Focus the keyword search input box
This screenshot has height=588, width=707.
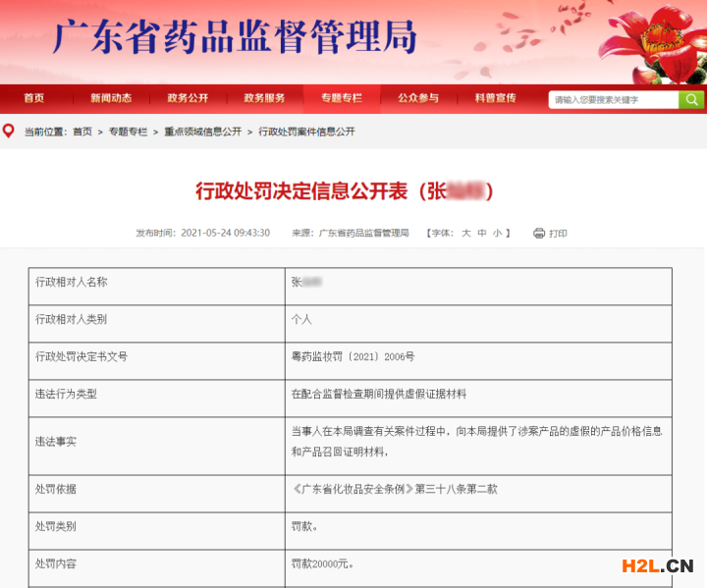tap(614, 99)
